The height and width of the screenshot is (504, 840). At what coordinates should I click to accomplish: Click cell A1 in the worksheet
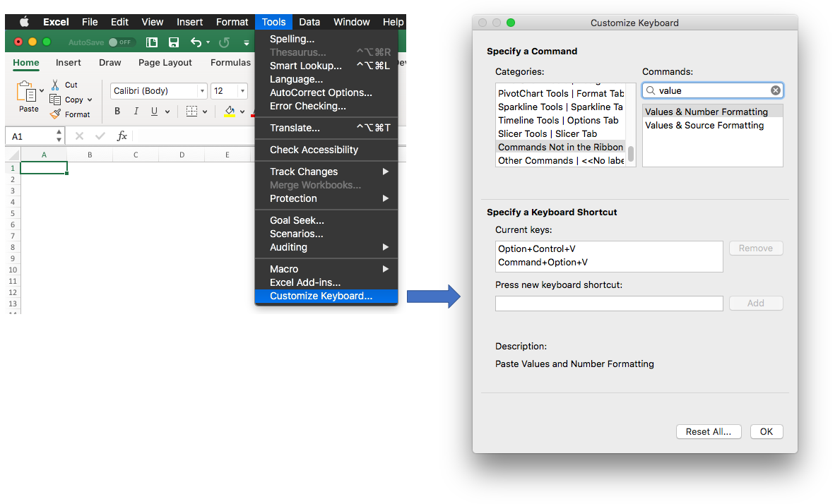[x=43, y=168]
